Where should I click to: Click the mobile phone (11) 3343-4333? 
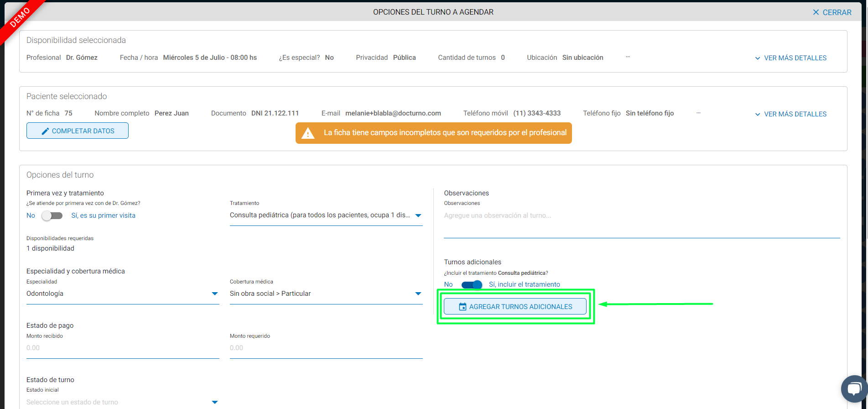point(537,113)
